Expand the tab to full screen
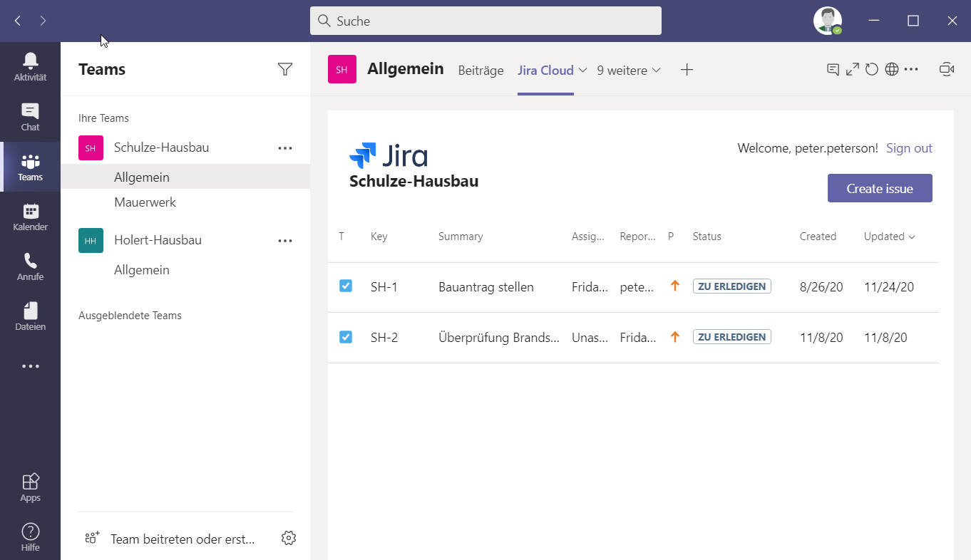This screenshot has height=560, width=971. point(853,69)
